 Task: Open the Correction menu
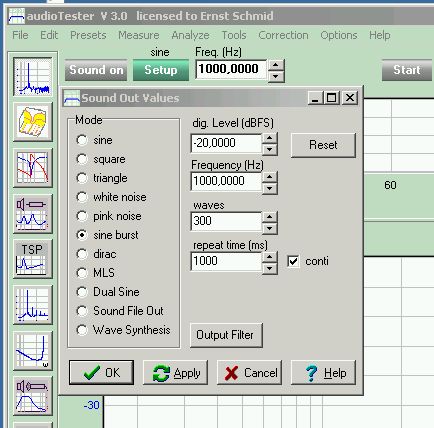point(283,35)
